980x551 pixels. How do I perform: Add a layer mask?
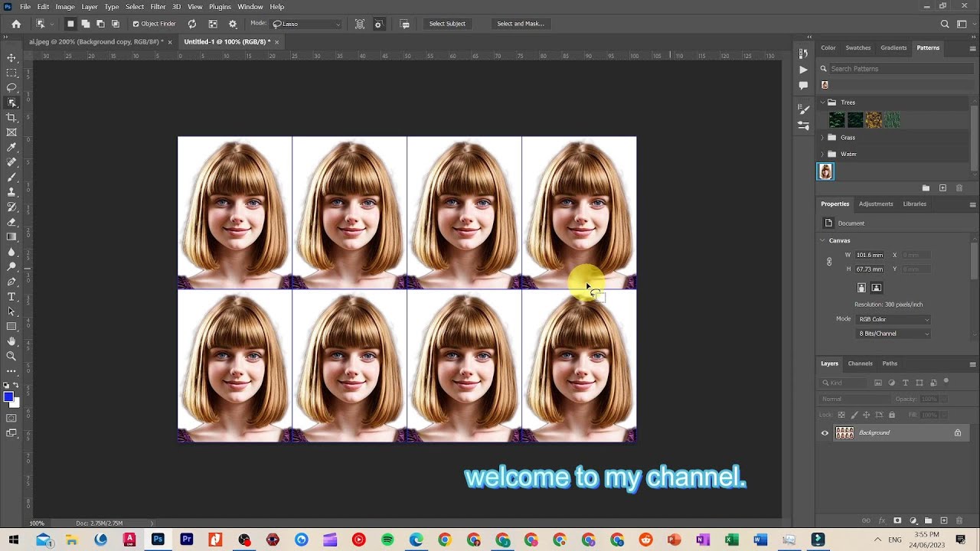click(x=897, y=520)
